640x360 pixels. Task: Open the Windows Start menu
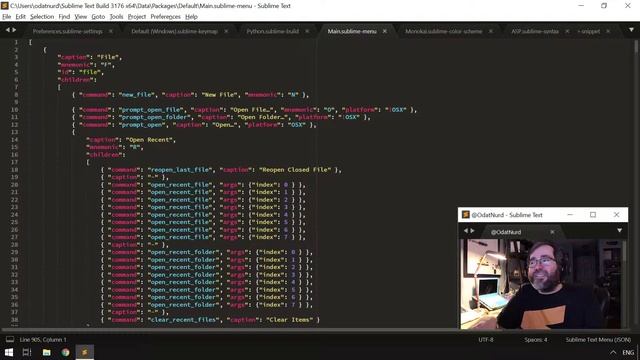pos(9,352)
